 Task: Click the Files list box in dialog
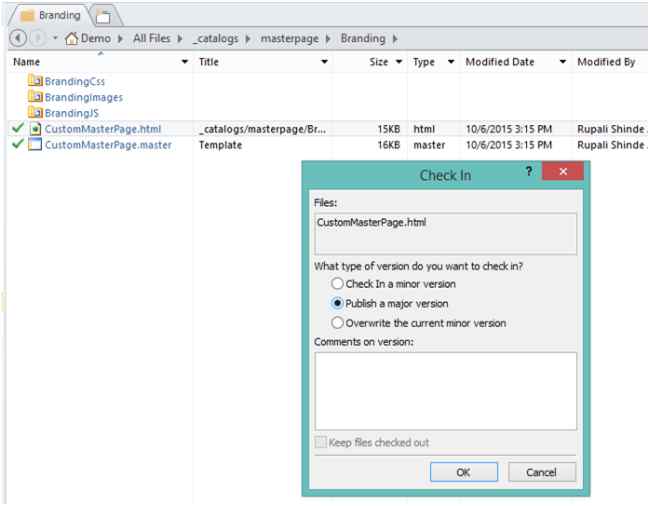point(446,234)
